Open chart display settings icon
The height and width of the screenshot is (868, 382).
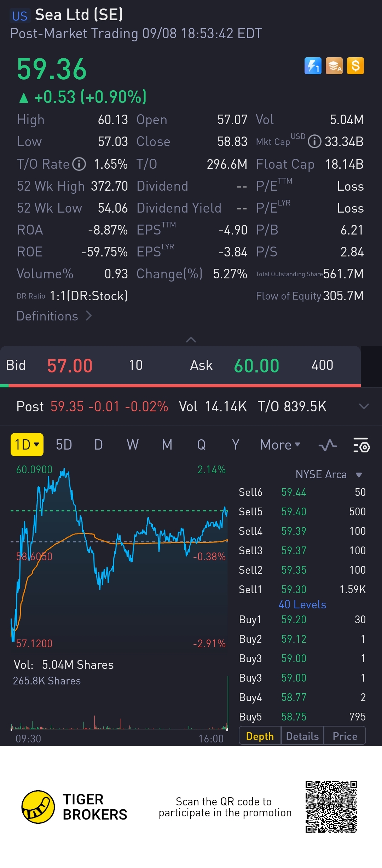361,445
